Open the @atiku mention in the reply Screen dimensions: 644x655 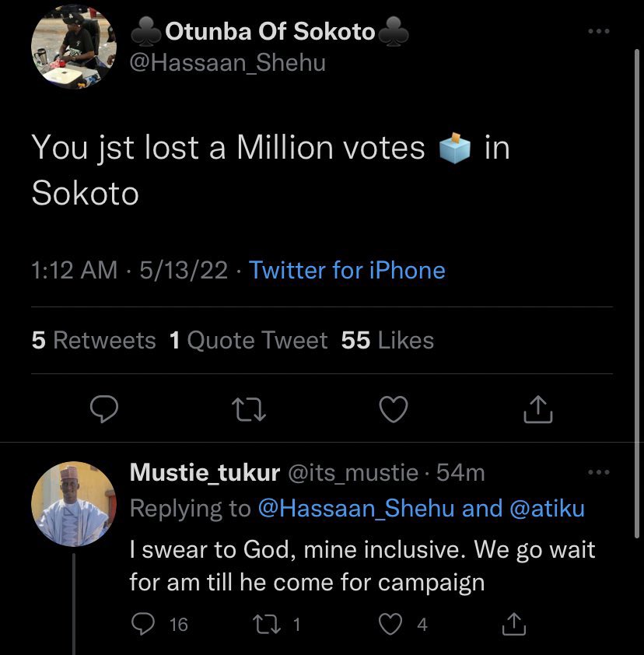coord(547,509)
